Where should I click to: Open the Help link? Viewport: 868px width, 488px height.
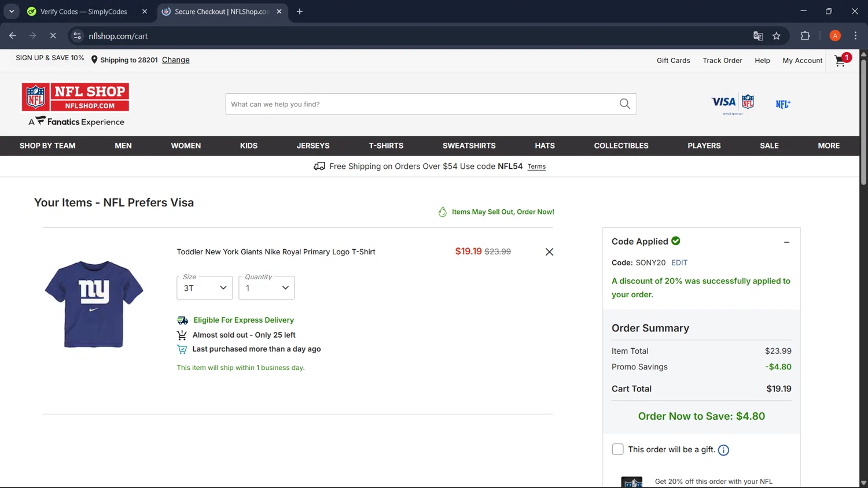tap(762, 60)
